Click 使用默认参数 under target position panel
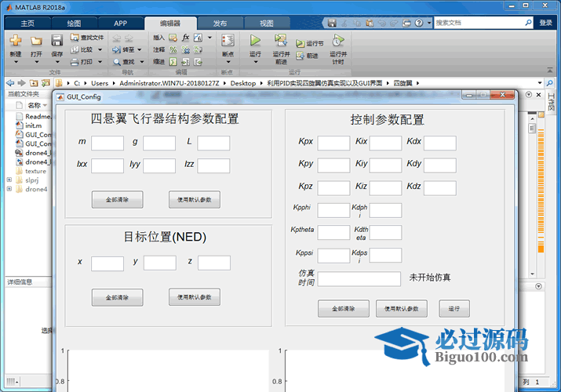Image resolution: width=561 pixels, height=392 pixels. click(194, 297)
